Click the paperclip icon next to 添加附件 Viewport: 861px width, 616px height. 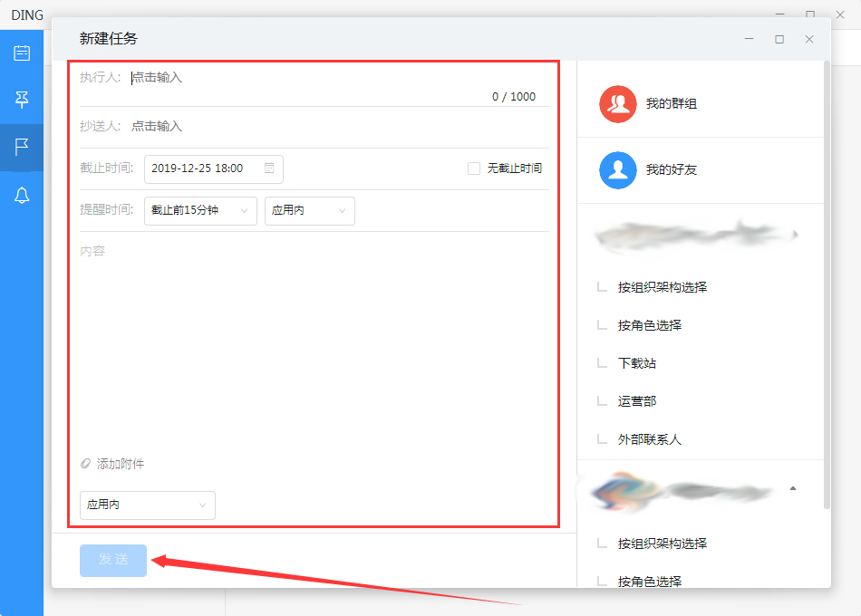click(x=87, y=463)
